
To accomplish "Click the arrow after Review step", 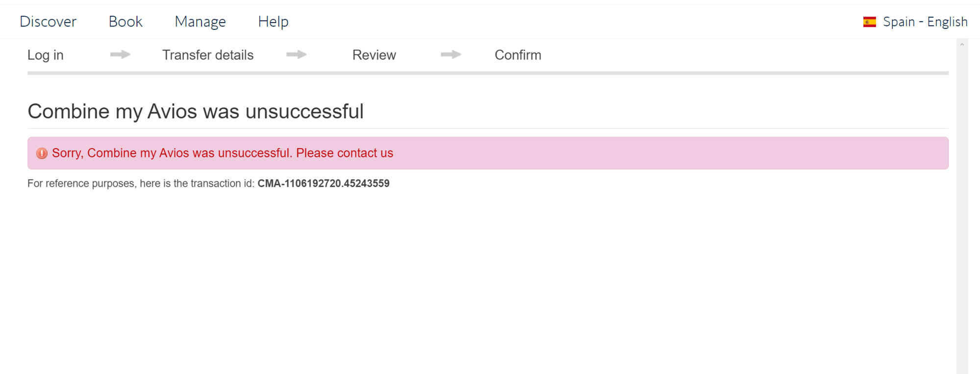I will coord(451,54).
